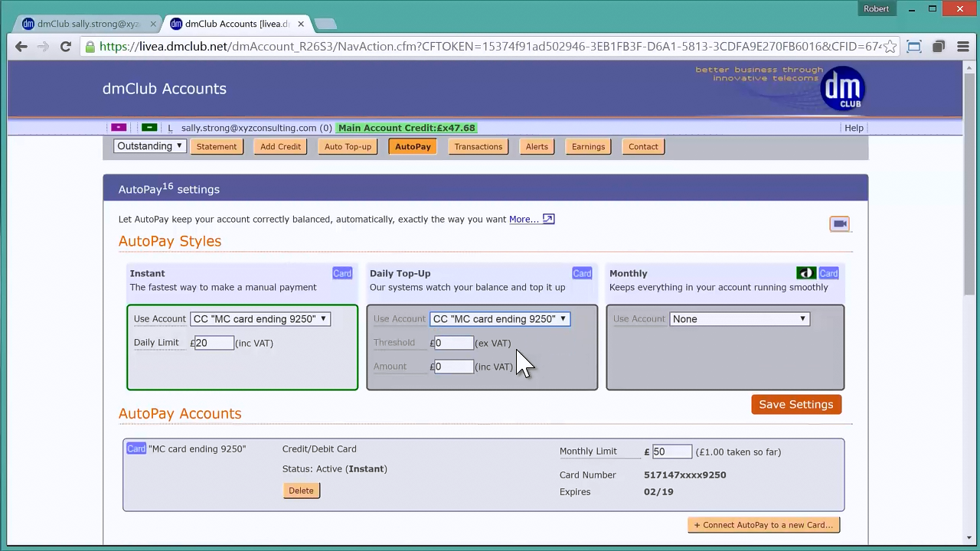Click the green direct debit icon in Monthly
The image size is (980, 551).
(x=806, y=273)
